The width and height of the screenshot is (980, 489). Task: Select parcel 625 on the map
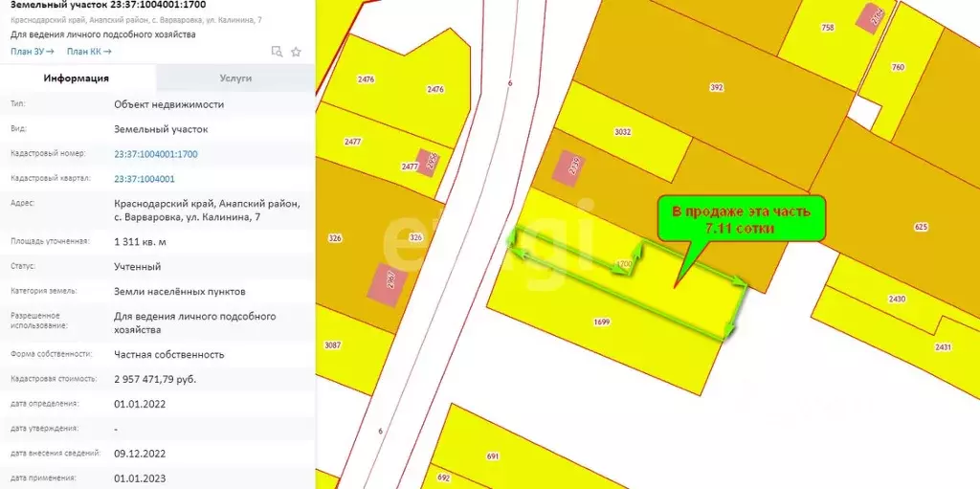[921, 227]
